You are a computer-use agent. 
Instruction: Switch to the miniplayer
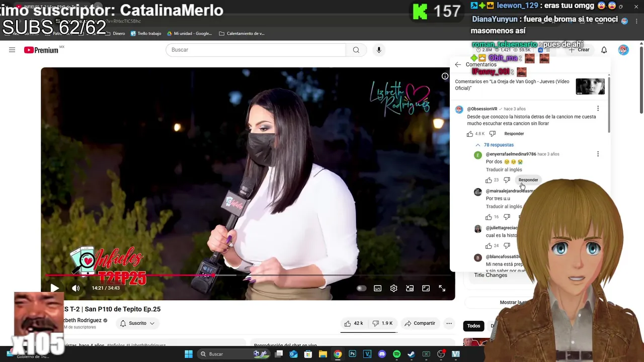pyautogui.click(x=410, y=288)
